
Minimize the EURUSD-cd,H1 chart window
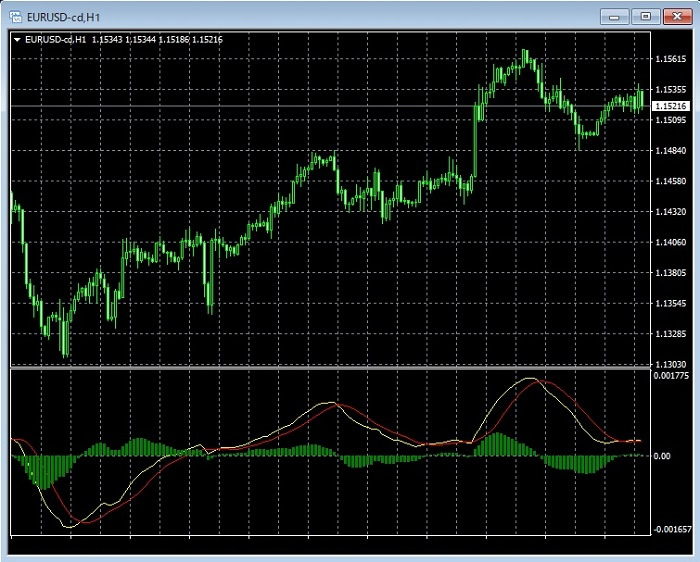point(614,17)
